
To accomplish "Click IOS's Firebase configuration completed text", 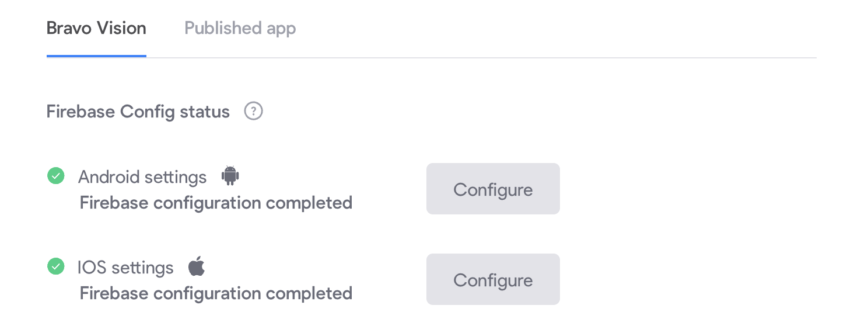I will pyautogui.click(x=216, y=293).
